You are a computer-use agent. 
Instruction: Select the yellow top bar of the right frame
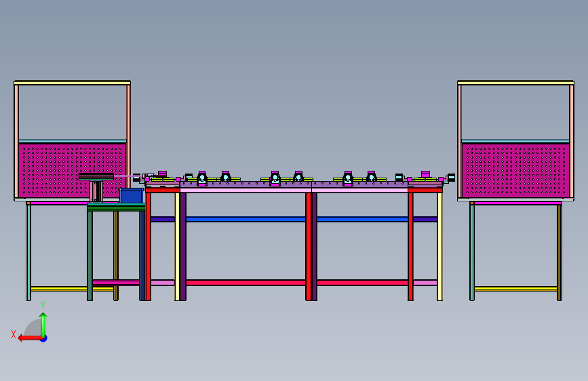click(x=515, y=83)
